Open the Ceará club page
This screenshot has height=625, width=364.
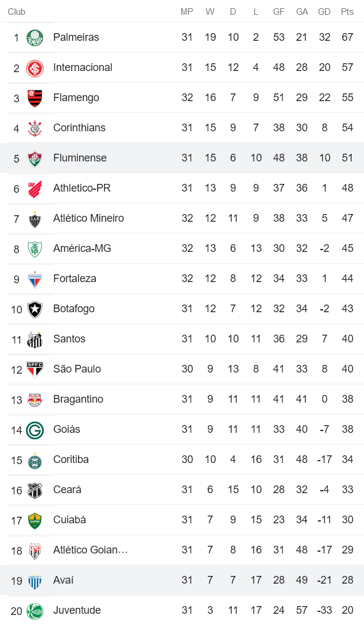click(66, 490)
